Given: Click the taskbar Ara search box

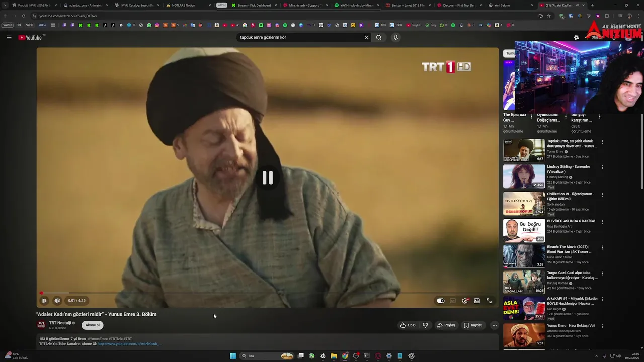Looking at the screenshot, I should (267, 356).
